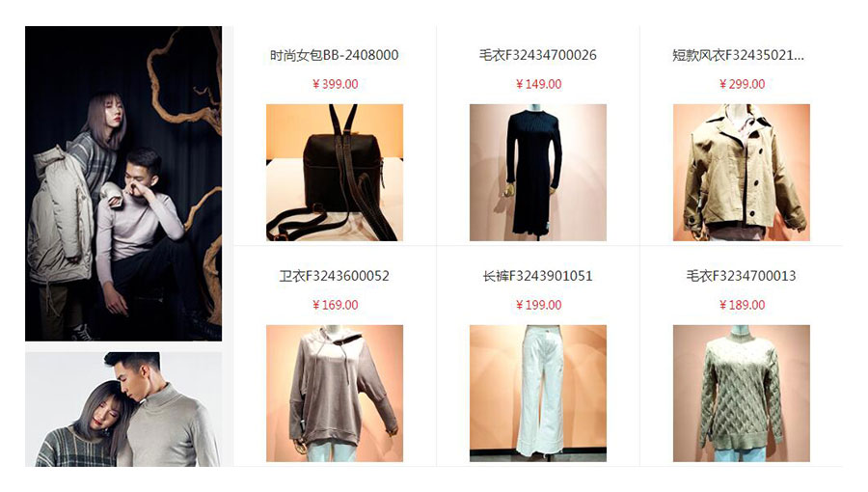Open the black knit dress product photo
Image resolution: width=868 pixels, height=492 pixels.
click(537, 172)
